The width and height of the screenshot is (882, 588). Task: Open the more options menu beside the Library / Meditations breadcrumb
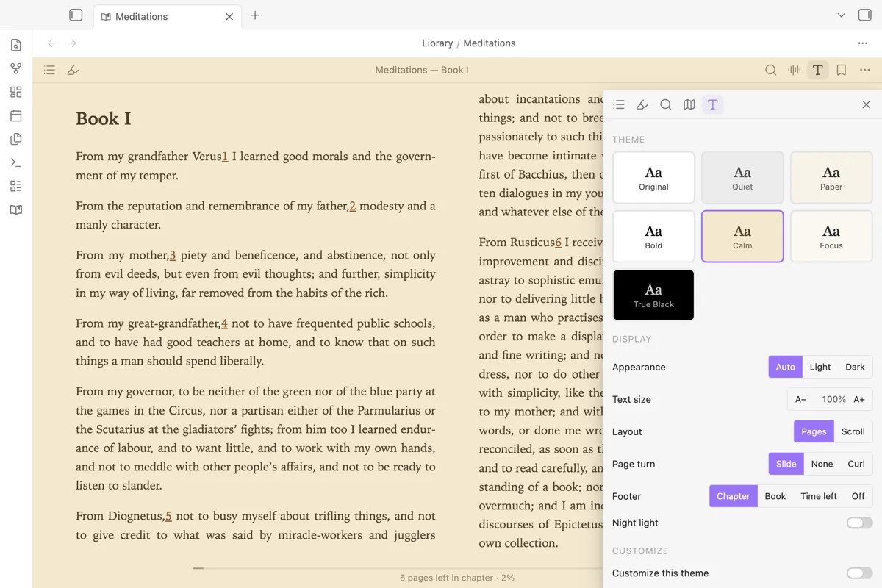(x=863, y=43)
